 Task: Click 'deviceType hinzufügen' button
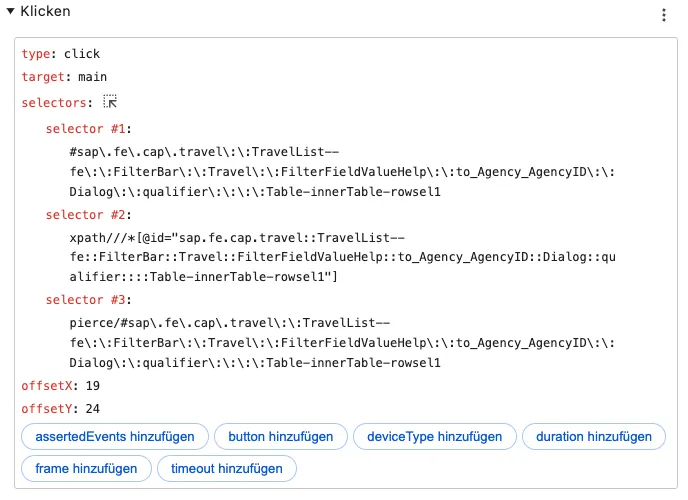coord(434,437)
